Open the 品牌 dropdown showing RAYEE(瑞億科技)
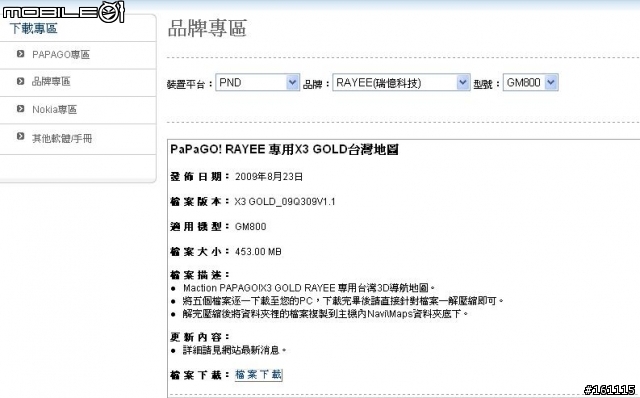 401,83
